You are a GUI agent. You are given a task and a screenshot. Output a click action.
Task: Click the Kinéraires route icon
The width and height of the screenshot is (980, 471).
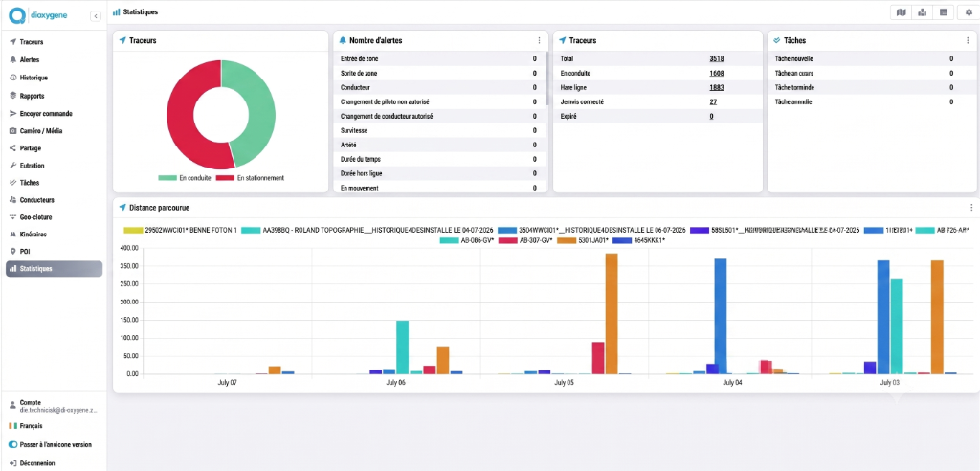[13, 235]
